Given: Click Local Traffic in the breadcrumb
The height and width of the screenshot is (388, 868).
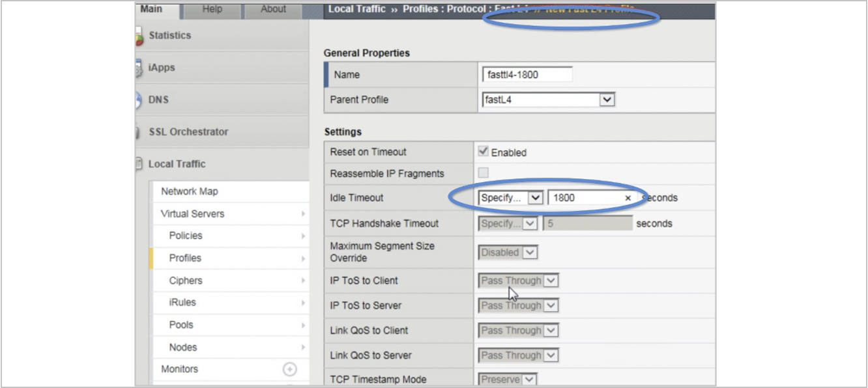Looking at the screenshot, I should [358, 9].
